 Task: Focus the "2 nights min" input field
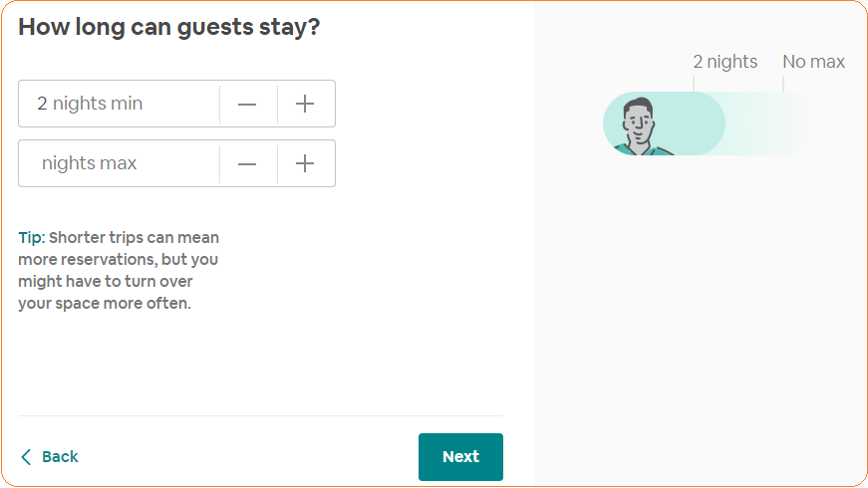click(x=120, y=104)
